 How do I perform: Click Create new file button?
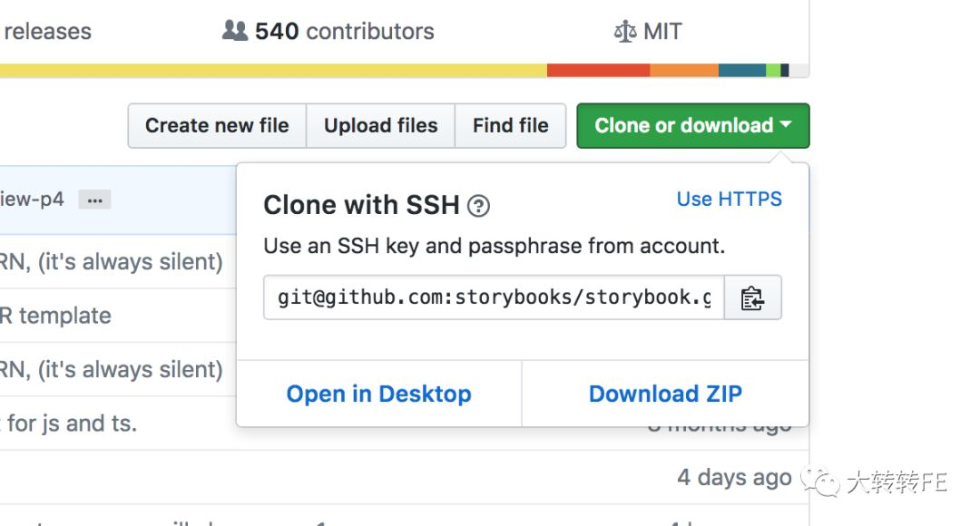(217, 125)
